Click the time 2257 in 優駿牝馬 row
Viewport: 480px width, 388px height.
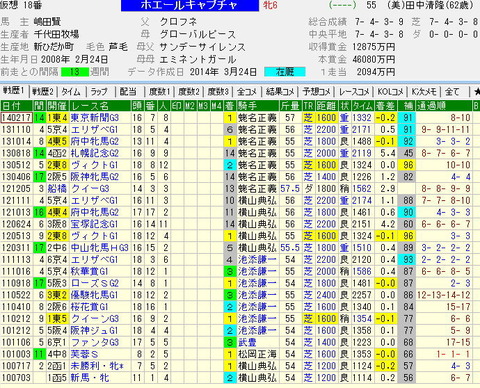pyautogui.click(x=362, y=295)
